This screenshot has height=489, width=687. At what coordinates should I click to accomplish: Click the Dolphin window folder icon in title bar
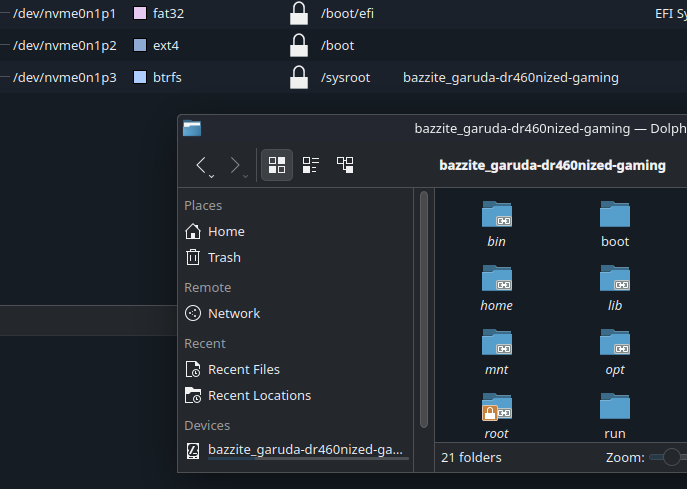tap(192, 128)
